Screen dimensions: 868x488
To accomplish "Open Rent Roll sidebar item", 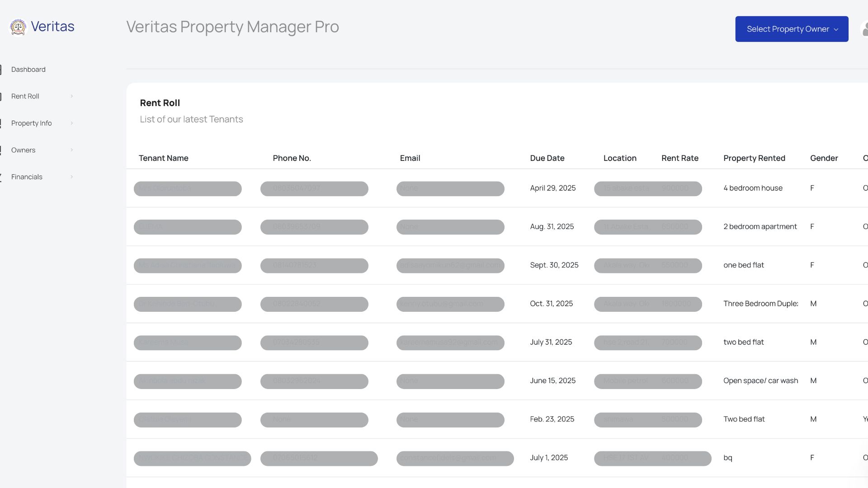I will [25, 96].
